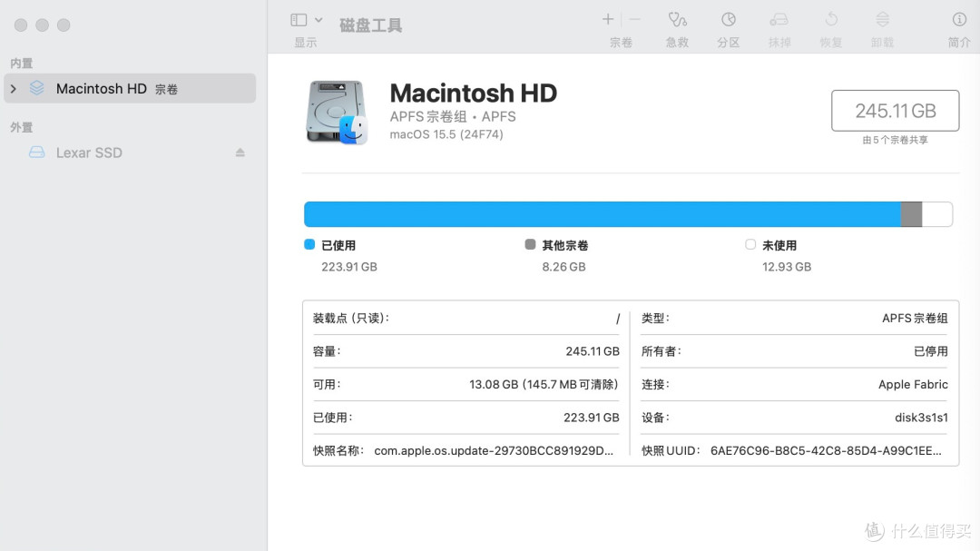
Task: Minimize the Disk Utility window
Action: pos(42,25)
